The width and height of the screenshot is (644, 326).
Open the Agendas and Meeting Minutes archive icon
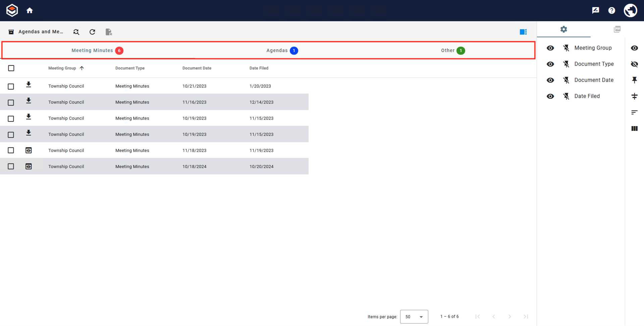coord(11,32)
